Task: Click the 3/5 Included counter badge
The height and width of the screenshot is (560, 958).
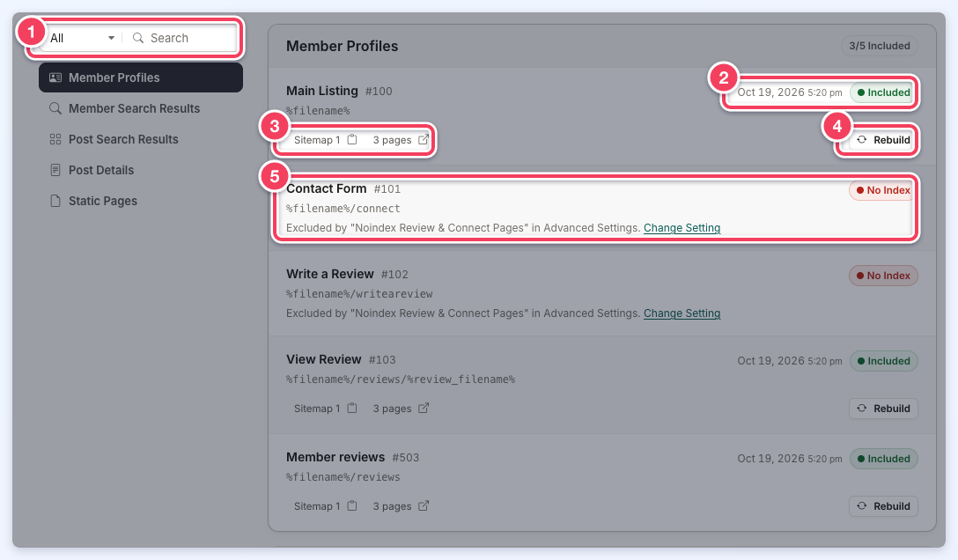Action: [x=879, y=46]
